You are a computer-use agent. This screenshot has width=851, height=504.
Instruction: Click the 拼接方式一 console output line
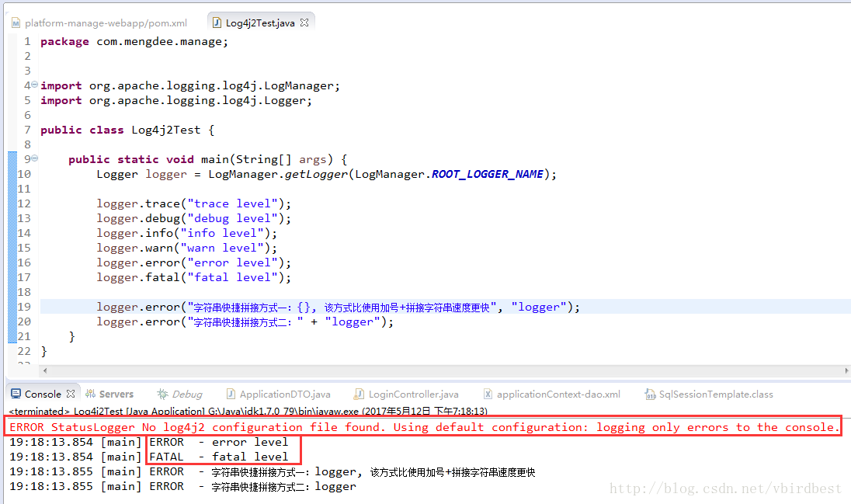point(272,471)
